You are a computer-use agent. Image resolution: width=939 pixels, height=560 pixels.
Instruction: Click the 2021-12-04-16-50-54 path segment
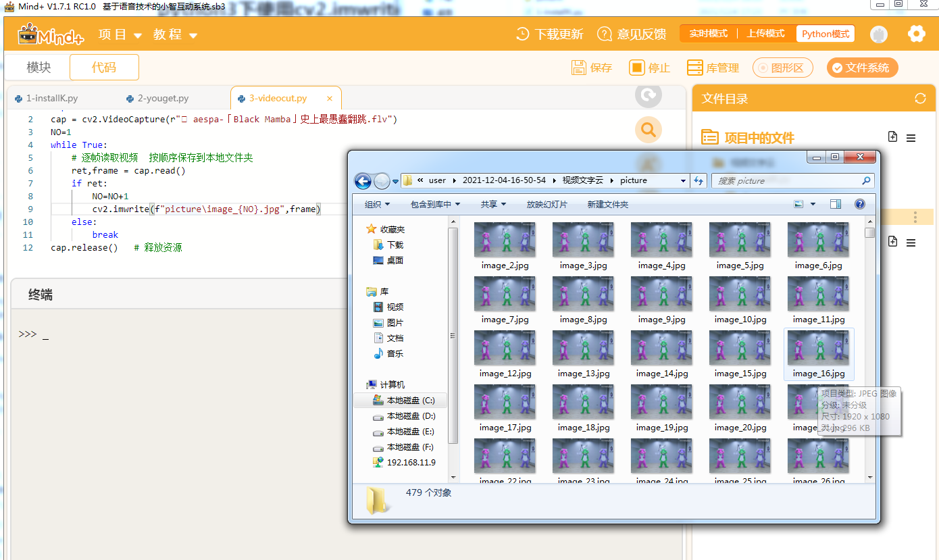pos(504,180)
